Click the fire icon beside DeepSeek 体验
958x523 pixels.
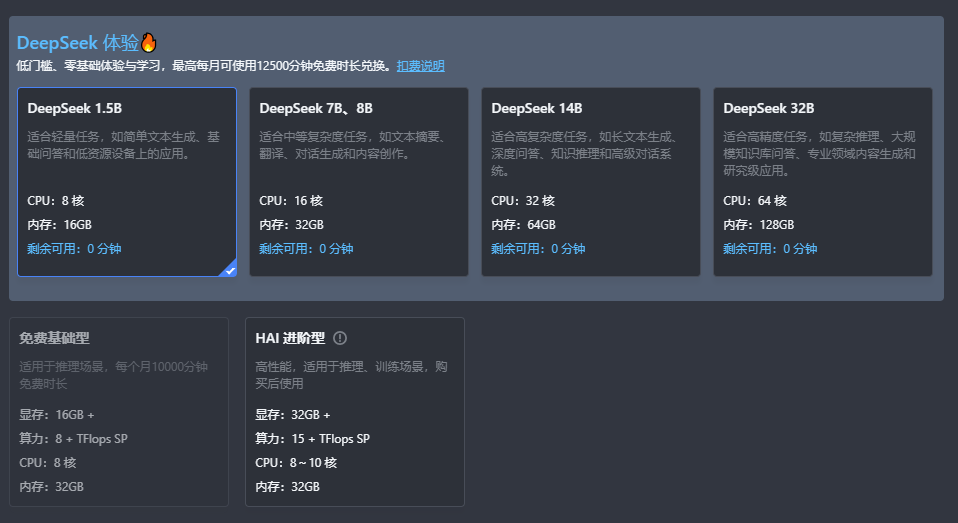[x=148, y=43]
